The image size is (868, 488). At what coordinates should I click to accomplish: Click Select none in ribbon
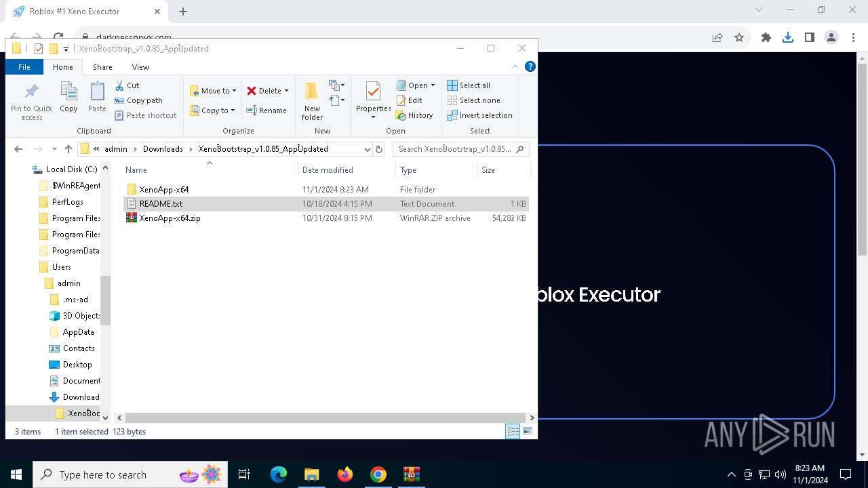click(x=473, y=100)
